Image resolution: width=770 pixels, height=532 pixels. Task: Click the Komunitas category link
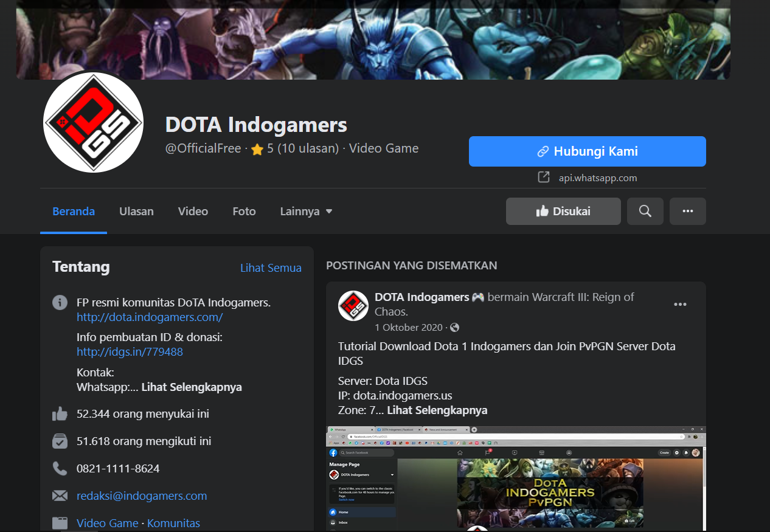point(173,523)
